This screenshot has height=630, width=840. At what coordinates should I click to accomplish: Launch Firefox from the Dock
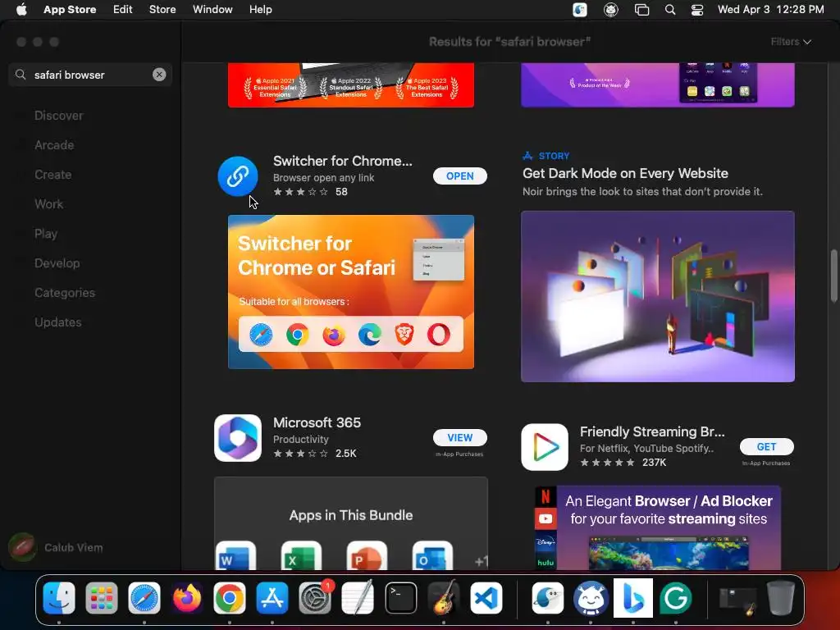(186, 598)
